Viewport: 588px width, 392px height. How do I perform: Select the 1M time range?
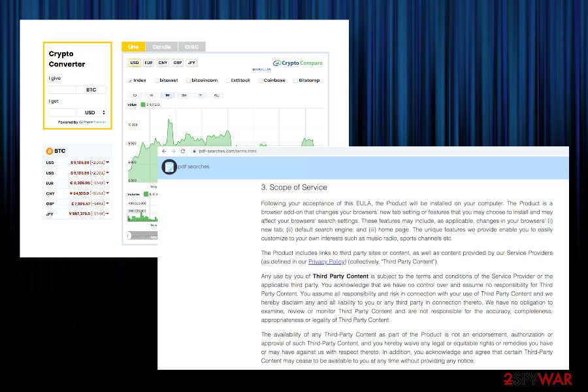(x=167, y=95)
